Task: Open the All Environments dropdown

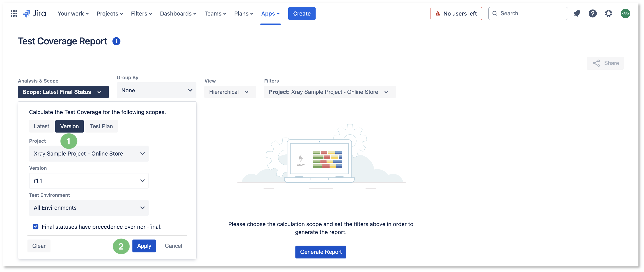Action: tap(89, 208)
